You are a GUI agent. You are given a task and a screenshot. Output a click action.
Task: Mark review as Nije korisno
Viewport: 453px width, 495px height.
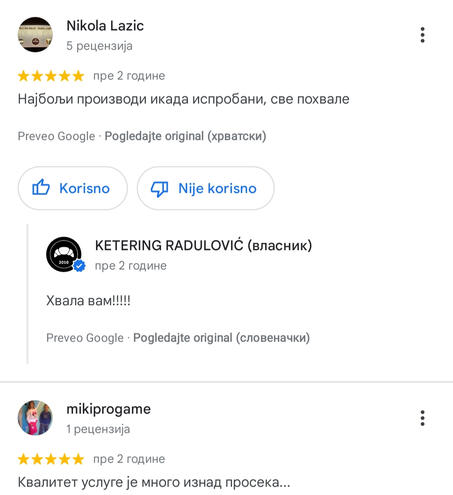point(206,188)
